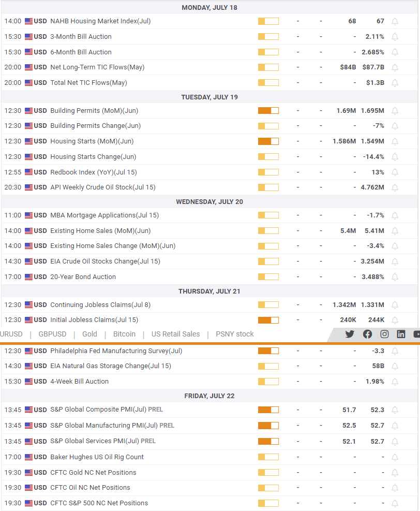Click bell icon for Housing Starts (MoM)
Screen dimensions: 420x511
395,141
